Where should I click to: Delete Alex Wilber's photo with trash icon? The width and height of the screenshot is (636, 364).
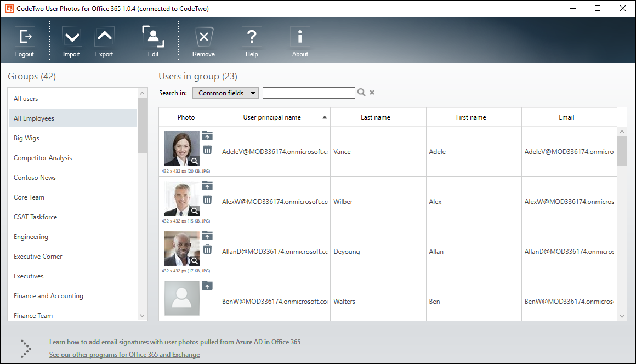pos(207,200)
